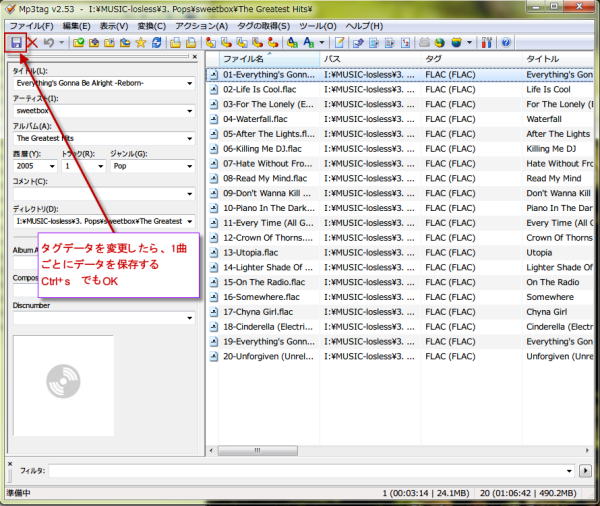Viewport: 600px width, 506px height.
Task: Expand the タイトル(L) title dropdown
Action: (189, 83)
